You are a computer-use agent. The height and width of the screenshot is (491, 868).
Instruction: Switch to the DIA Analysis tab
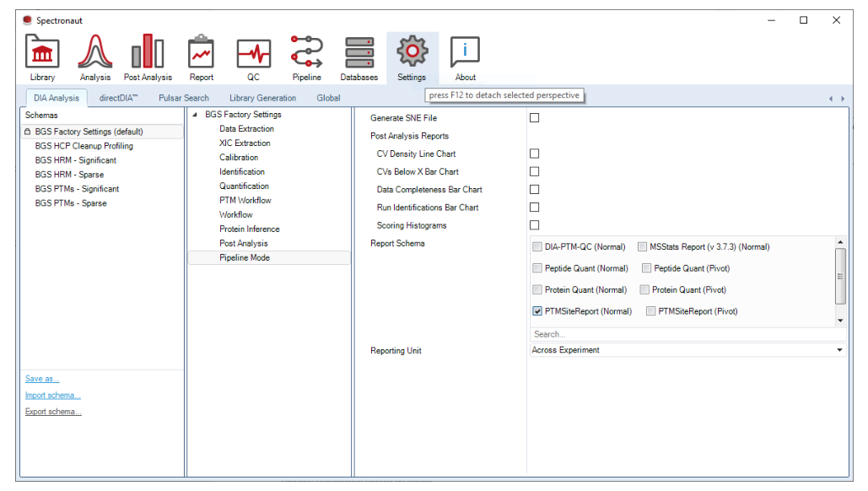pyautogui.click(x=57, y=98)
